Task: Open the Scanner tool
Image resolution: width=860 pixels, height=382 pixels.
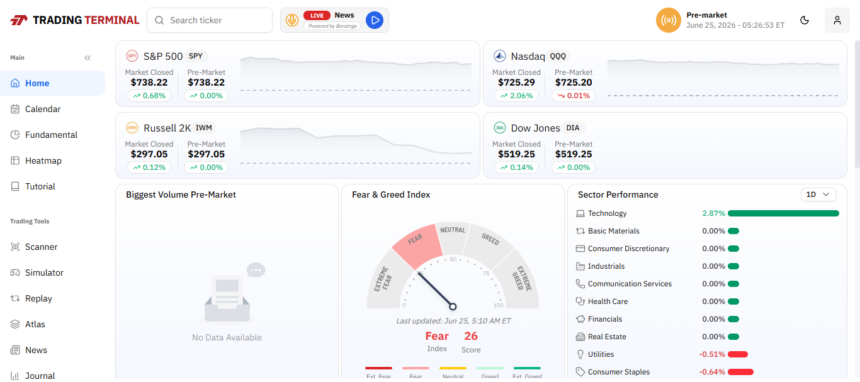Action: (x=53, y=247)
